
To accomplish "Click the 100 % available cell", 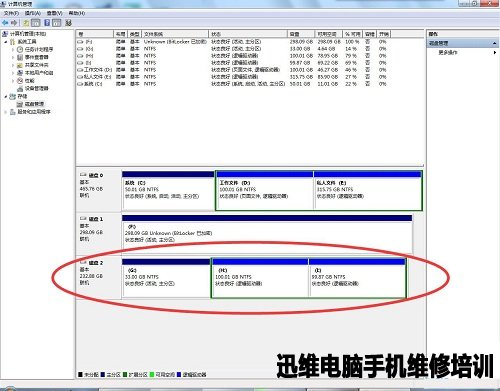I will click(352, 42).
